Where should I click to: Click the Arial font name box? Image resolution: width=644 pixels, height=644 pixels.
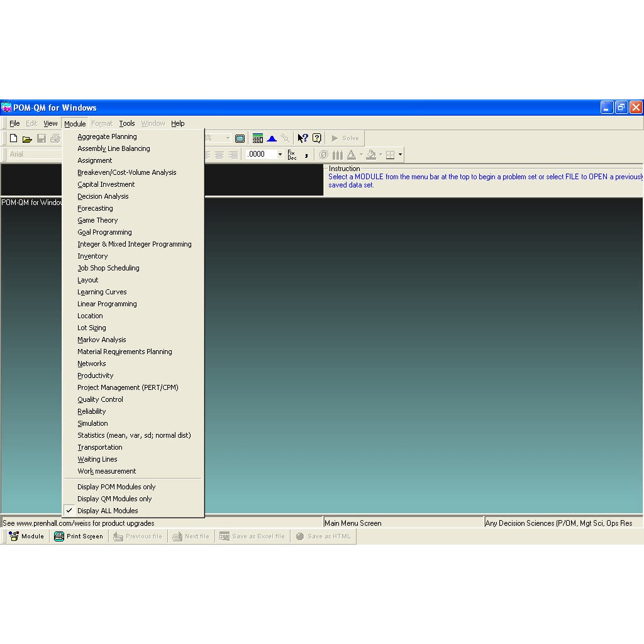tap(35, 155)
